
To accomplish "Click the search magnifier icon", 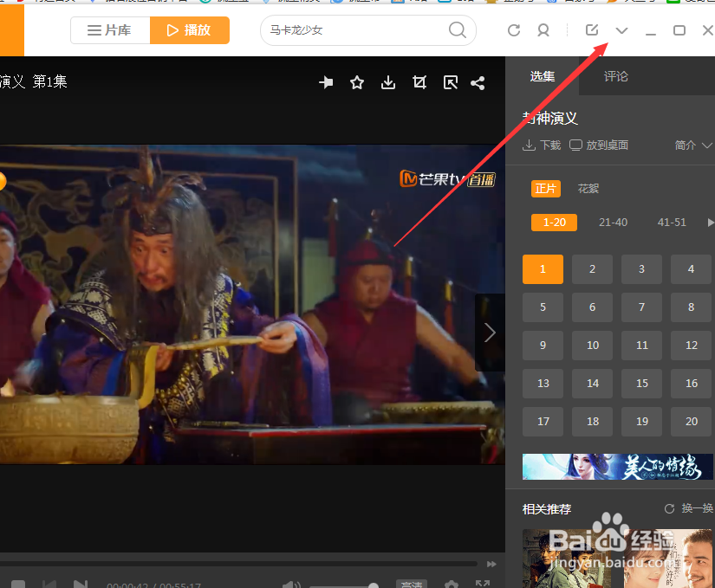I will tap(458, 30).
